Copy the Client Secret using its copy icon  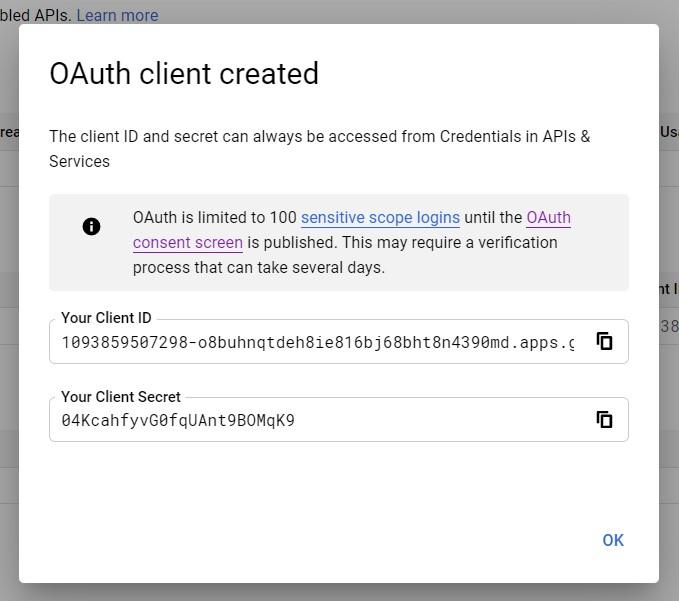[604, 419]
